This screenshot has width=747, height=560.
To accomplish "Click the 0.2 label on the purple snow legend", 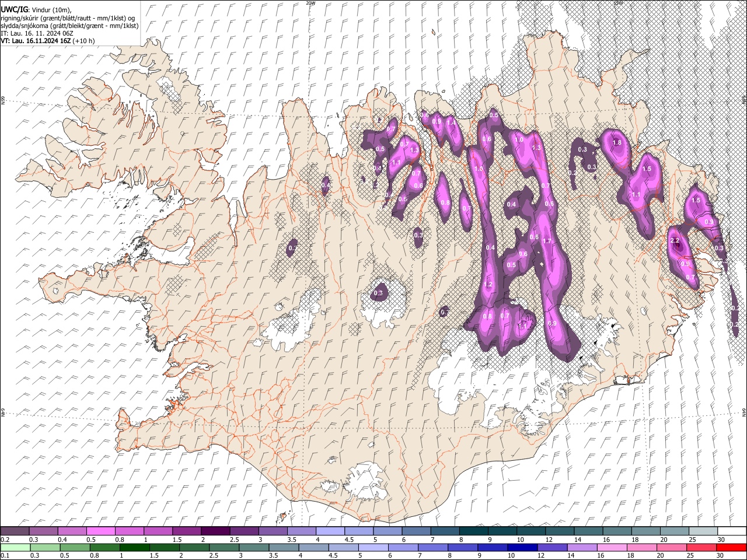I will click(x=5, y=540).
